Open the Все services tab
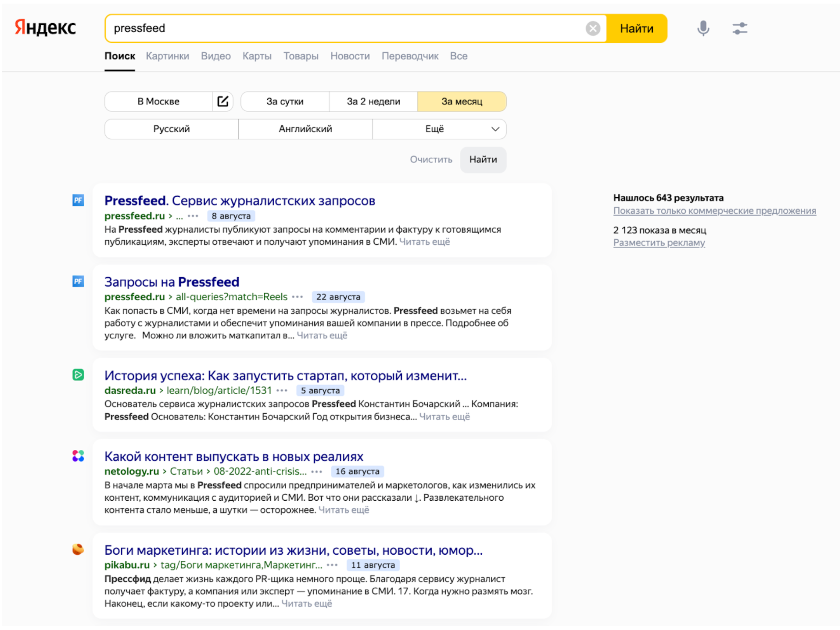The height and width of the screenshot is (630, 840). coord(458,56)
